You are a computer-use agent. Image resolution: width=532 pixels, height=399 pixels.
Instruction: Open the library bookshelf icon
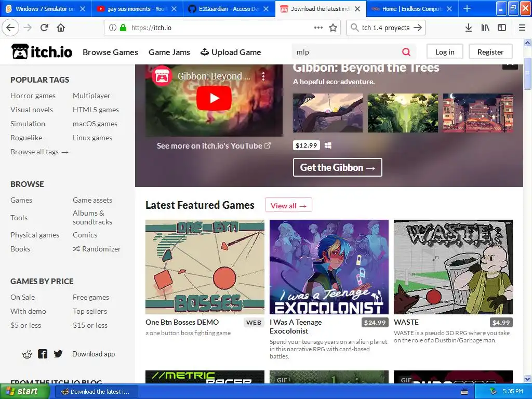(485, 28)
